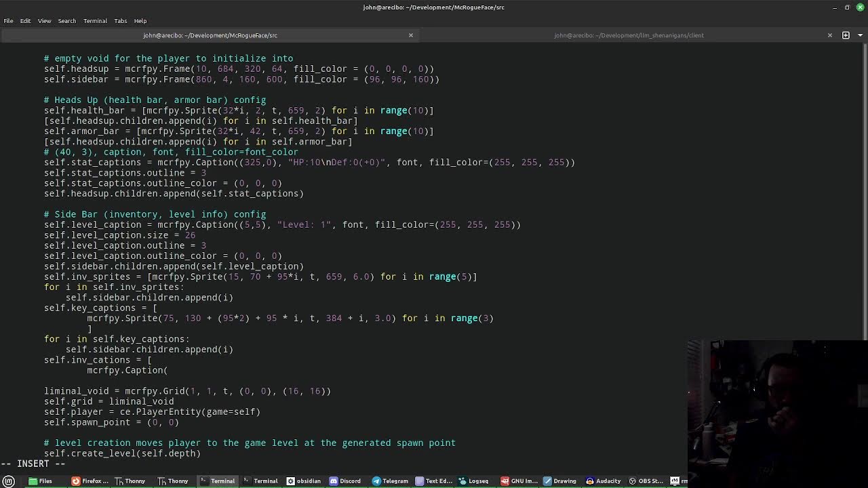The width and height of the screenshot is (868, 488).
Task: Switch to the second Terminal taskbar entry
Action: click(x=261, y=481)
